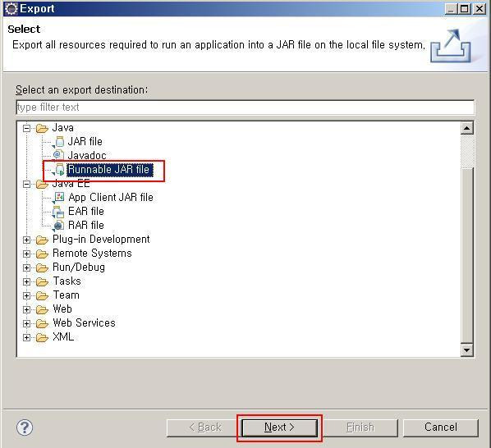The height and width of the screenshot is (448, 491).
Task: Minimize the Export dialog window
Action: (x=451, y=8)
